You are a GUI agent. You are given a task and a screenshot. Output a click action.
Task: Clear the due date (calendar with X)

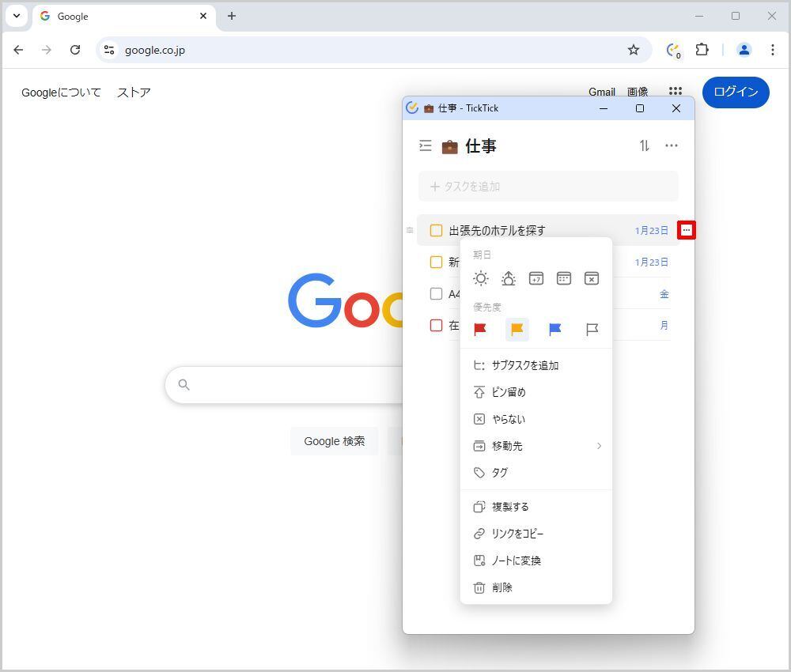[592, 278]
